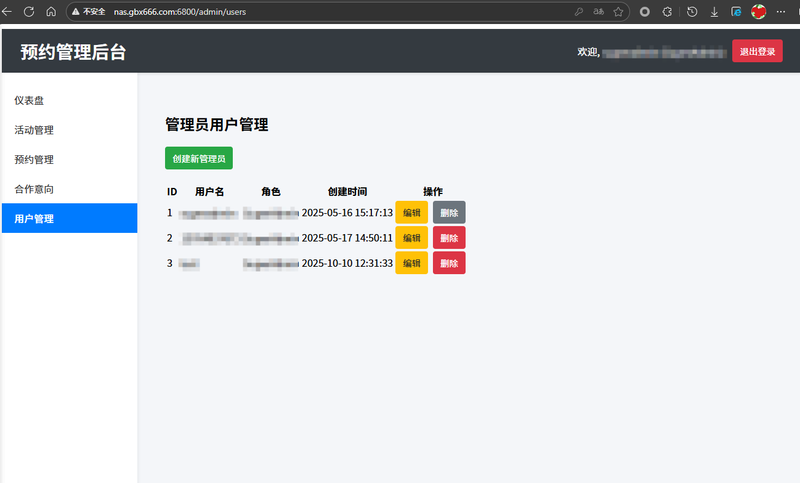Click the 预约管理后台 site title
This screenshot has width=800, height=483.
(73, 52)
